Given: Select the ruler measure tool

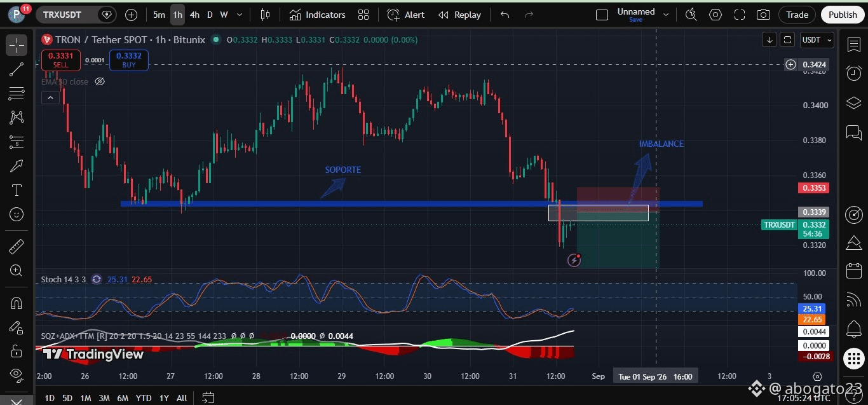Looking at the screenshot, I should 17,246.
